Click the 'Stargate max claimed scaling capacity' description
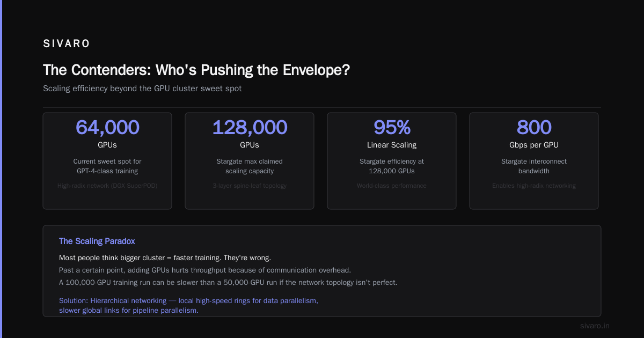Viewport: 644px width, 338px height. coord(250,166)
